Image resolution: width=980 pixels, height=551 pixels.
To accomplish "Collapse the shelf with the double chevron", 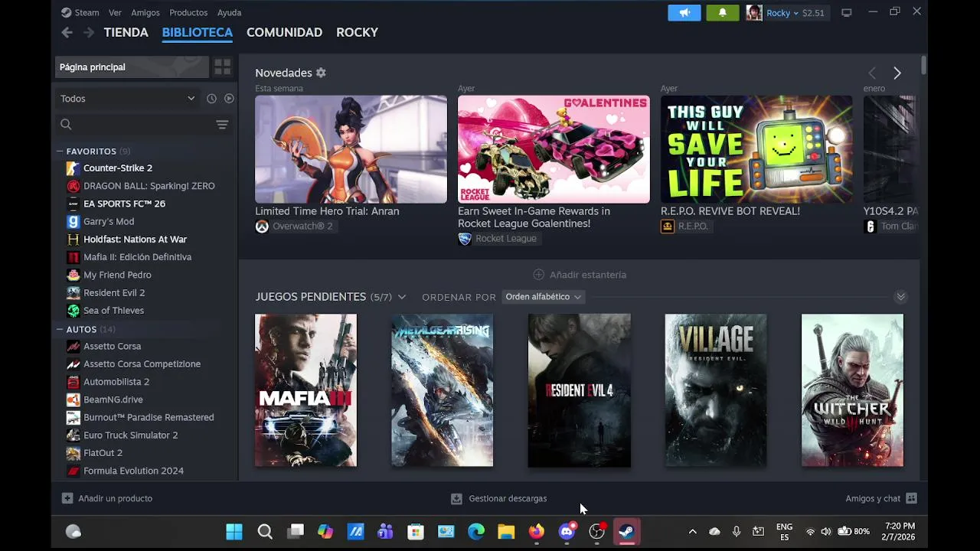I will (x=900, y=297).
